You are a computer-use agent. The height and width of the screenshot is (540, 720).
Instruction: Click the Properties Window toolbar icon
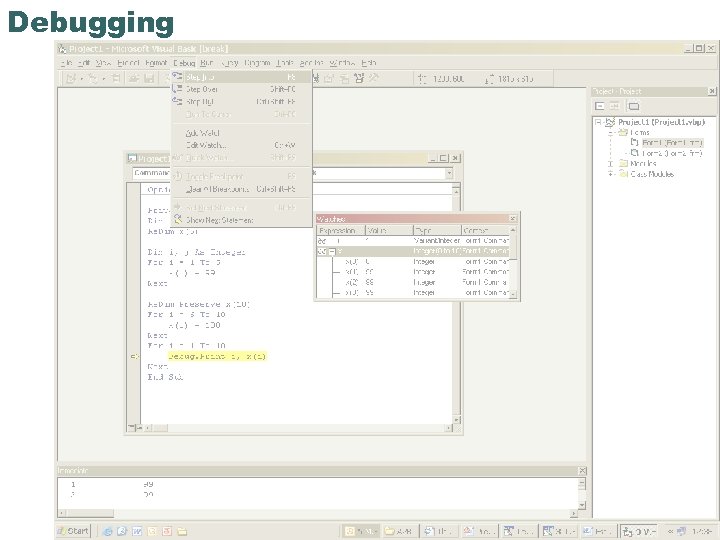pos(329,79)
